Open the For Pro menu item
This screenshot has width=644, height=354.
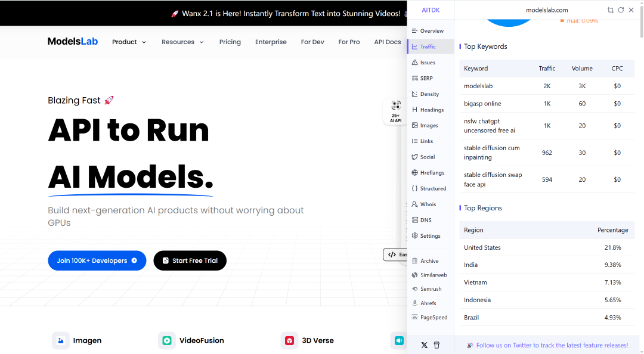point(349,42)
